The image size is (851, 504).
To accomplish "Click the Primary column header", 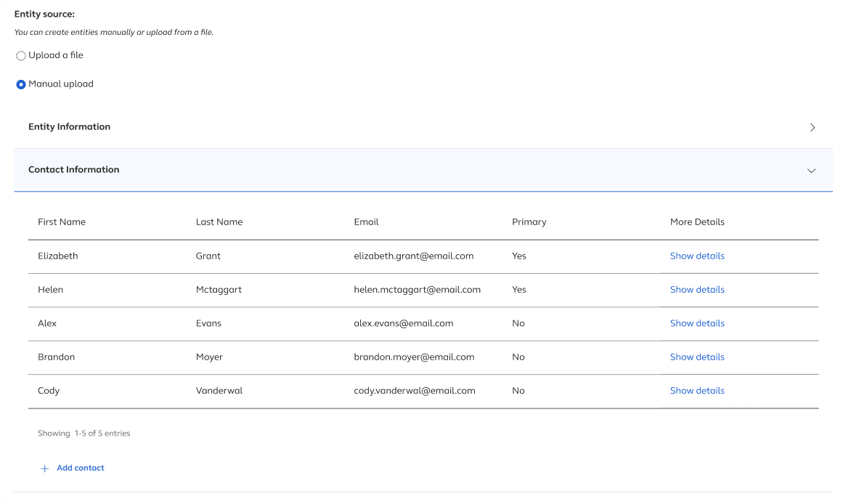I will coord(529,221).
